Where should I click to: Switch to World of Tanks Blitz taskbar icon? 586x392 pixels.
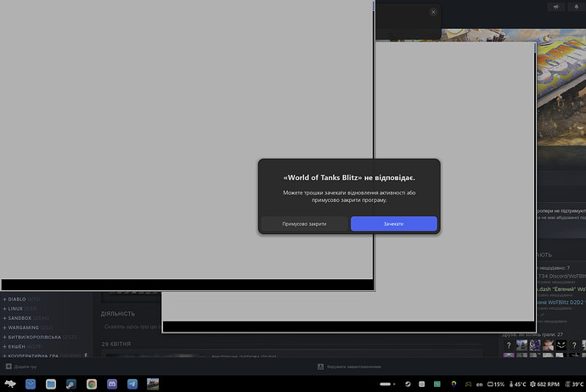coord(153,384)
